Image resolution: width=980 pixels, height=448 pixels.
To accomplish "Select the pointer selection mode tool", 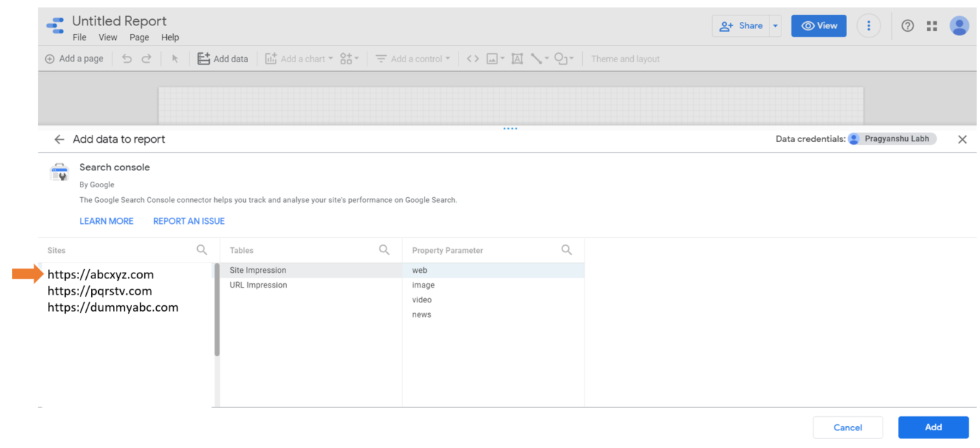I will click(x=175, y=59).
